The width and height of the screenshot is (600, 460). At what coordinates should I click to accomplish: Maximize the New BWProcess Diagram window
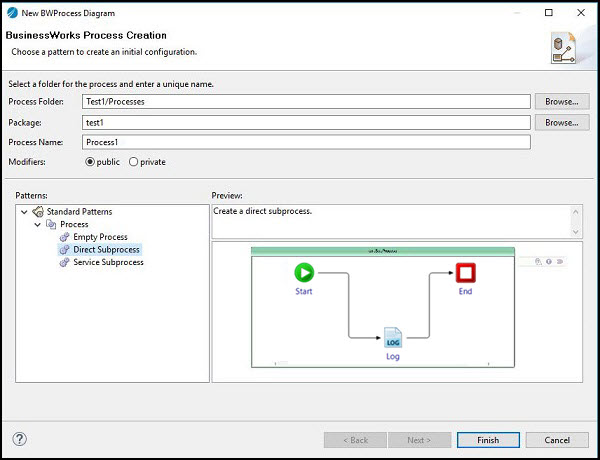[x=549, y=13]
